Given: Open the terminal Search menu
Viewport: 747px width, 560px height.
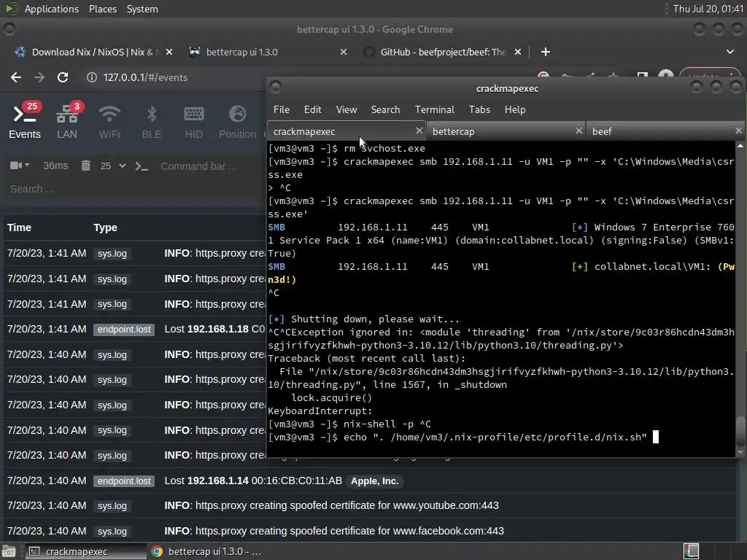Looking at the screenshot, I should pos(385,109).
